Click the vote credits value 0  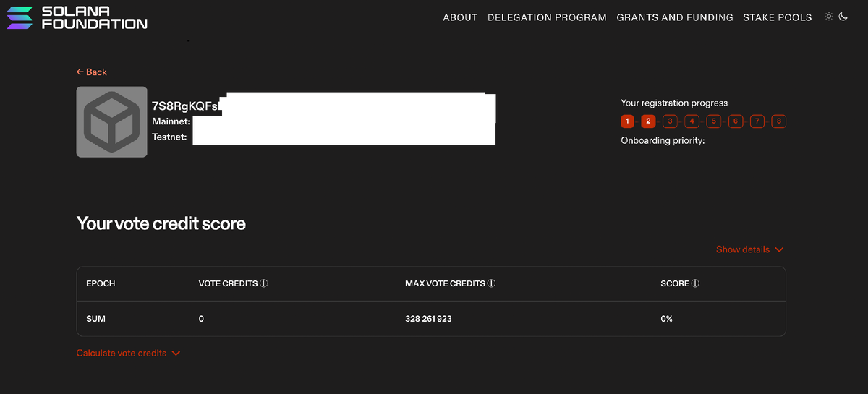[201, 319]
